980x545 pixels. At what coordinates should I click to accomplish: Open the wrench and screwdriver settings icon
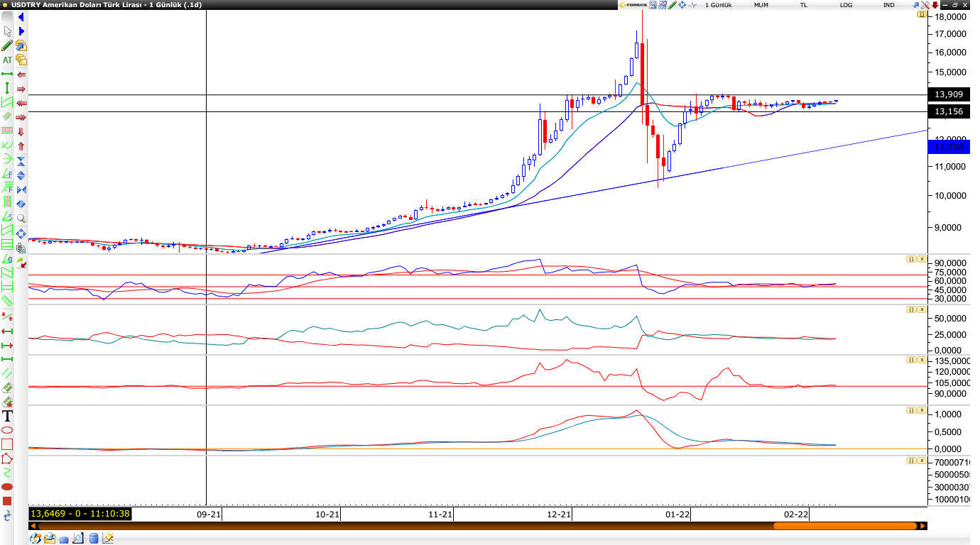[x=925, y=5]
